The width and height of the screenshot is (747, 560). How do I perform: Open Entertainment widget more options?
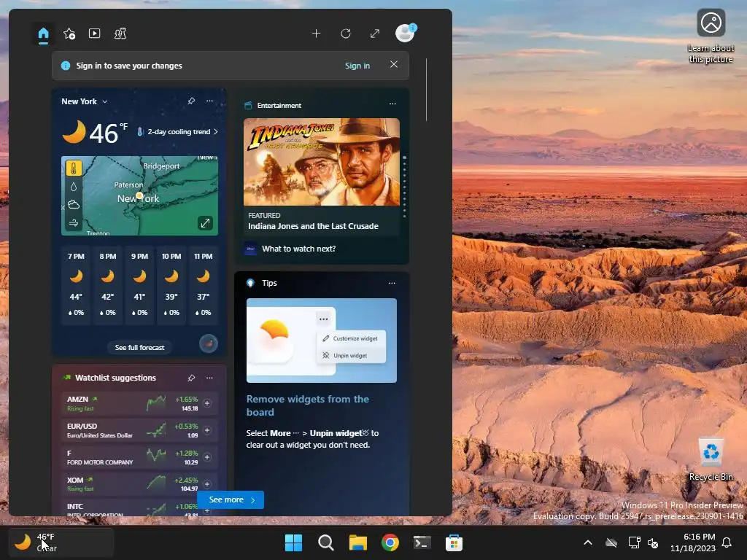click(392, 104)
